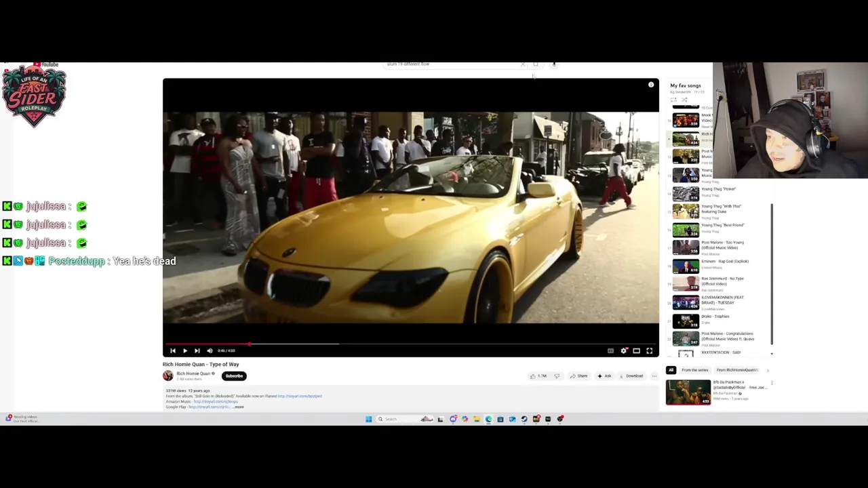Open Microsoft Edge taskbar icon
This screenshot has height=488, width=868.
click(x=488, y=419)
